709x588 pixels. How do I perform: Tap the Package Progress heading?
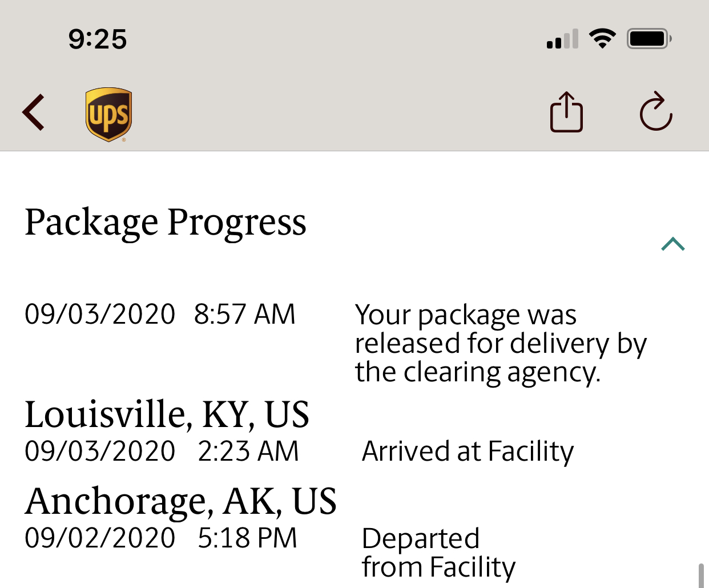[x=166, y=222]
